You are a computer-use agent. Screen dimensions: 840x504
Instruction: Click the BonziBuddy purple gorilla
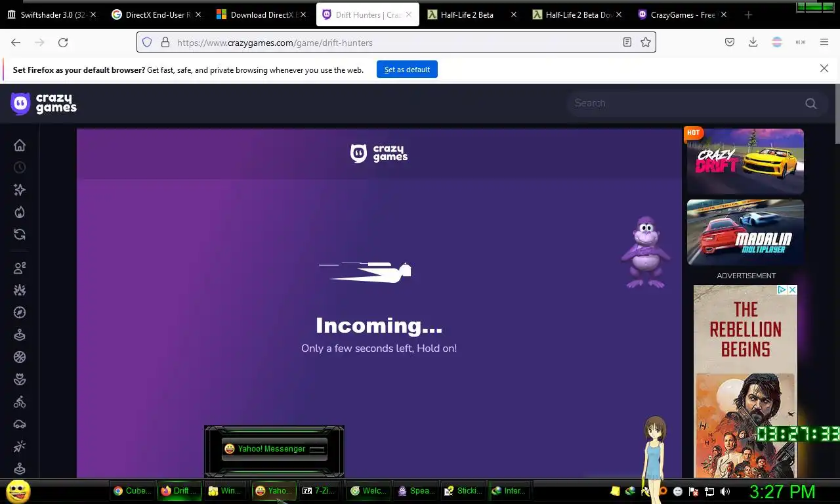pyautogui.click(x=645, y=253)
